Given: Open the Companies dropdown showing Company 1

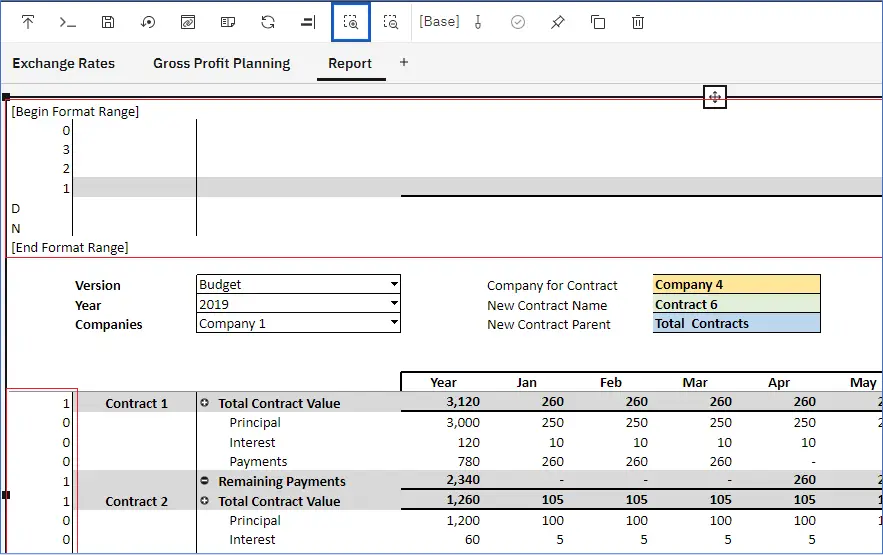Looking at the screenshot, I should 393,324.
